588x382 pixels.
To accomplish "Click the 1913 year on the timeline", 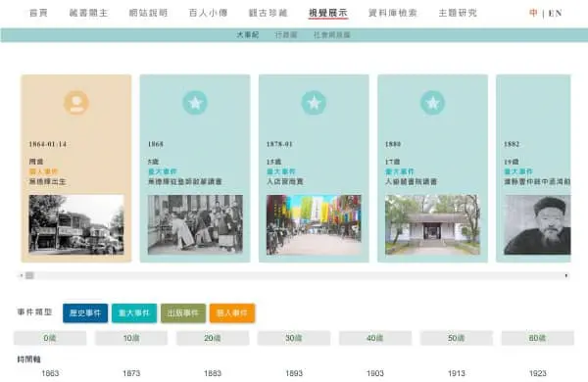I will 456,373.
